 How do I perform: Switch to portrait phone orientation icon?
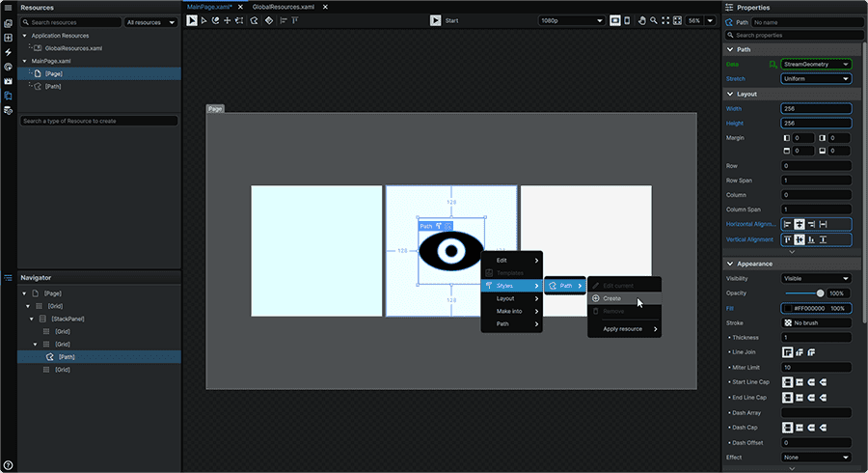627,20
